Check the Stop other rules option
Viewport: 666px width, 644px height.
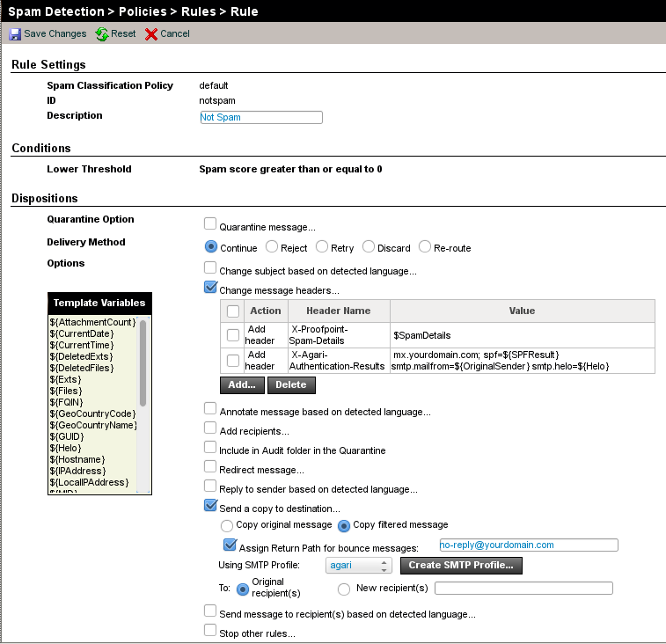(210, 630)
